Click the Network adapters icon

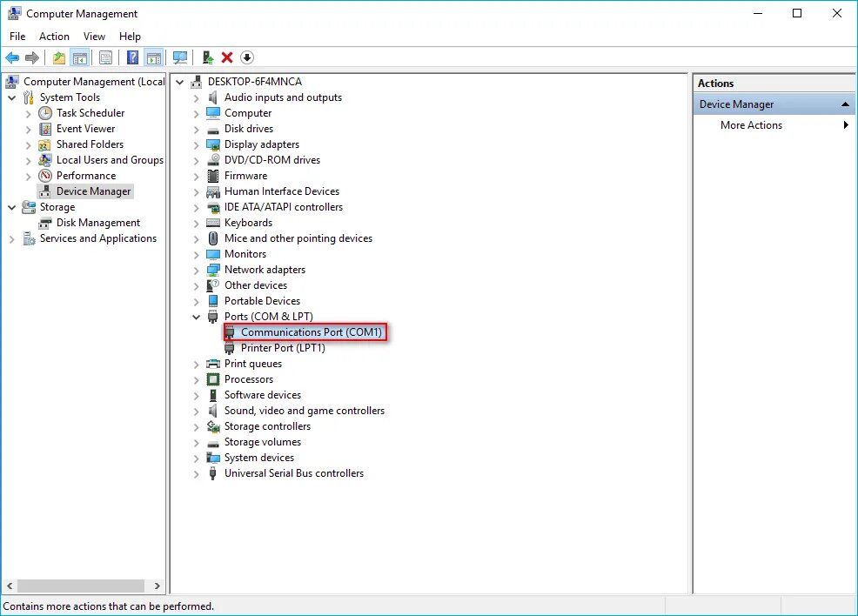(213, 270)
